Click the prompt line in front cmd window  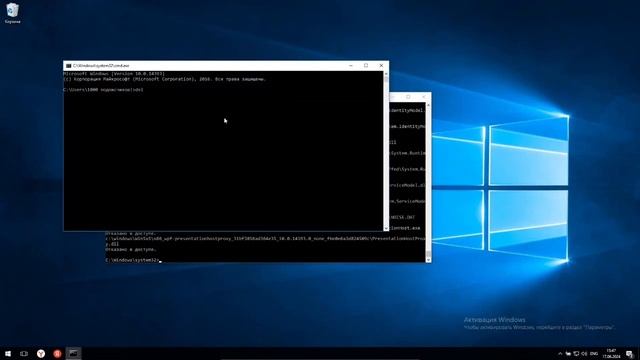click(x=103, y=89)
